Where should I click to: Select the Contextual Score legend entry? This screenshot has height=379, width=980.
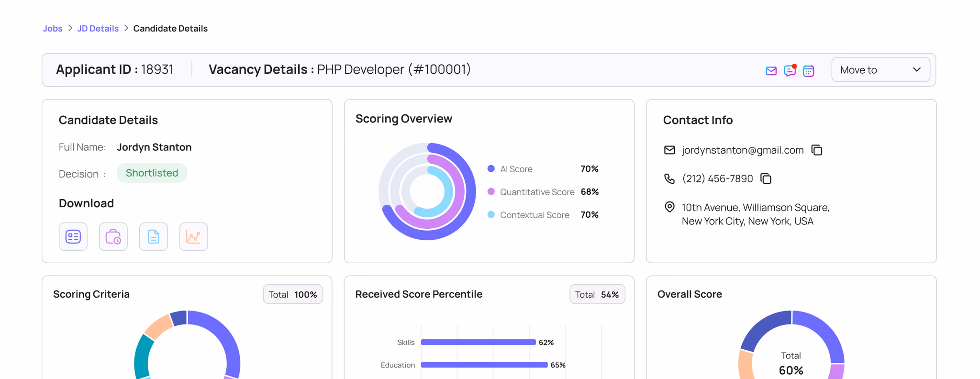click(534, 215)
